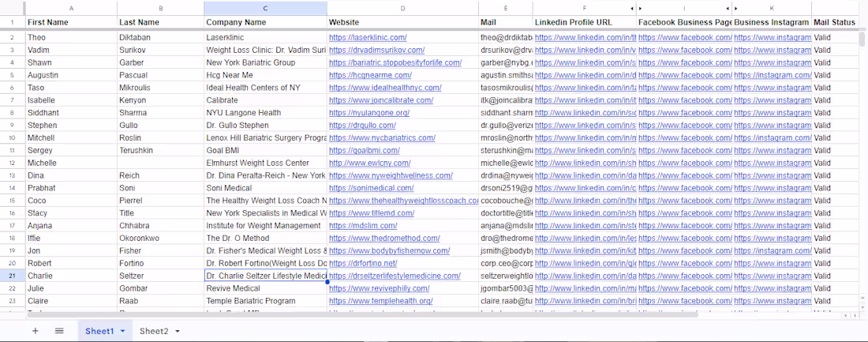Open the Sheet1 tab dropdown arrow

click(x=122, y=332)
